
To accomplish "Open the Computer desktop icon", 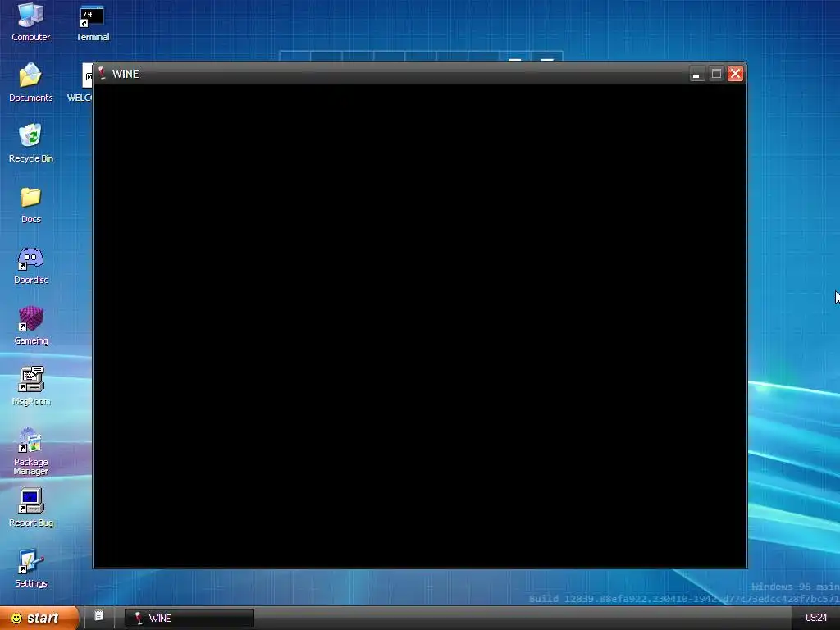I will (31, 21).
